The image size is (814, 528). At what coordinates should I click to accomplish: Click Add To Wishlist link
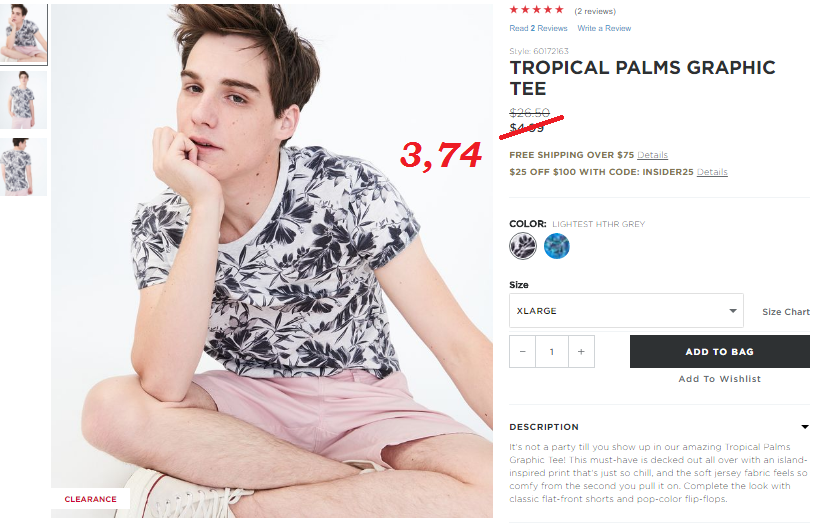point(720,379)
